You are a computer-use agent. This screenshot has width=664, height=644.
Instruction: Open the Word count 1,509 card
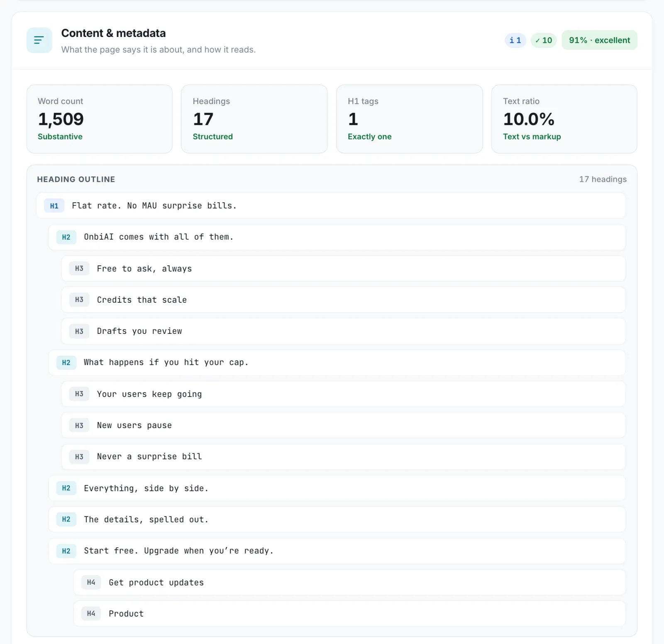pyautogui.click(x=100, y=119)
